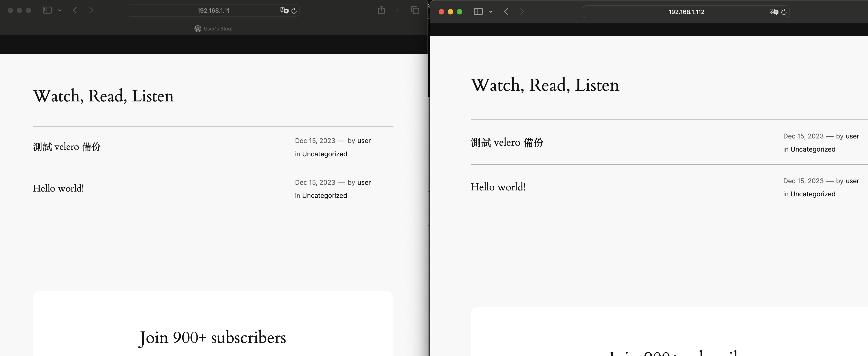The height and width of the screenshot is (356, 868).
Task: Click the 192.168.1.112 address field
Action: [686, 12]
